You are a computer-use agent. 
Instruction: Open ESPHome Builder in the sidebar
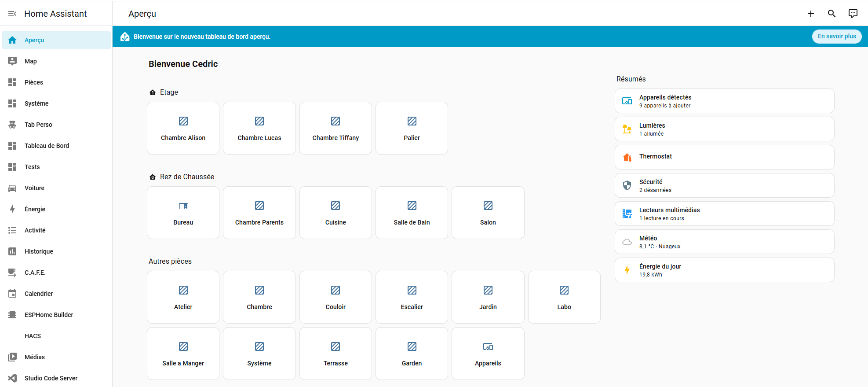(x=49, y=315)
